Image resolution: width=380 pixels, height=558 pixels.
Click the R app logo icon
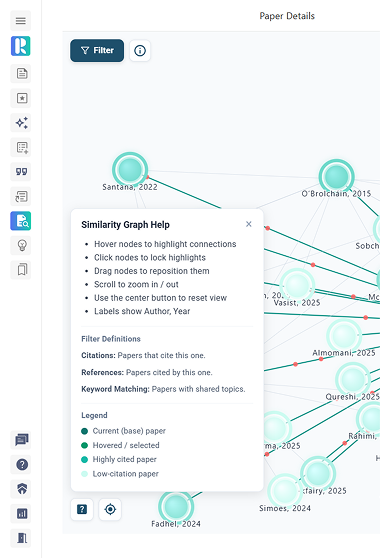[x=21, y=46]
